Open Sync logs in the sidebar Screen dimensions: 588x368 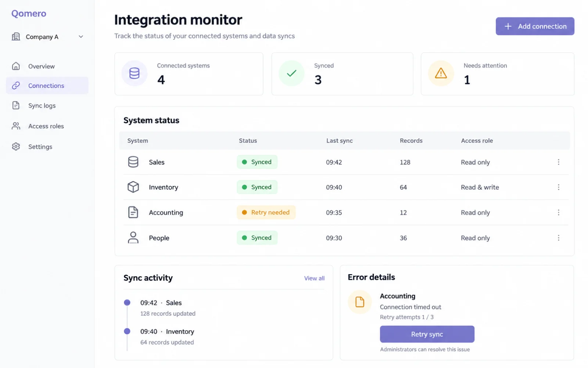point(47,106)
